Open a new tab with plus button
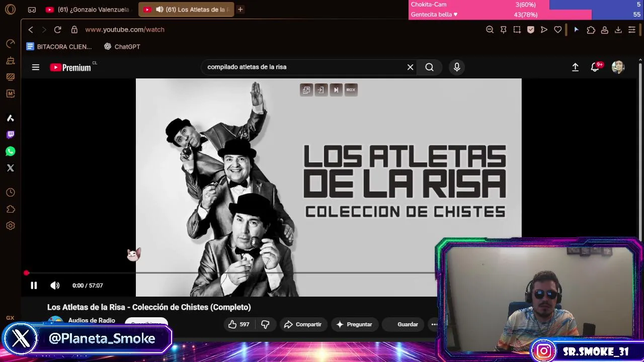This screenshot has width=644, height=362. (x=240, y=10)
